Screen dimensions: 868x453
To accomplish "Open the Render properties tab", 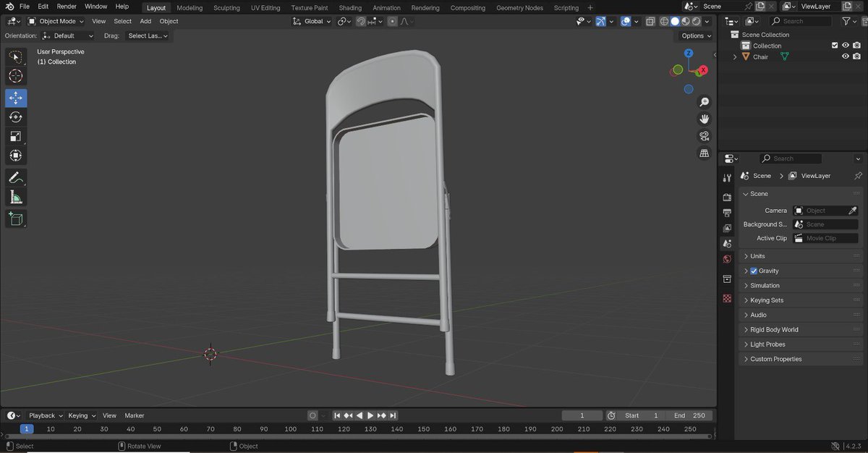I will click(727, 197).
